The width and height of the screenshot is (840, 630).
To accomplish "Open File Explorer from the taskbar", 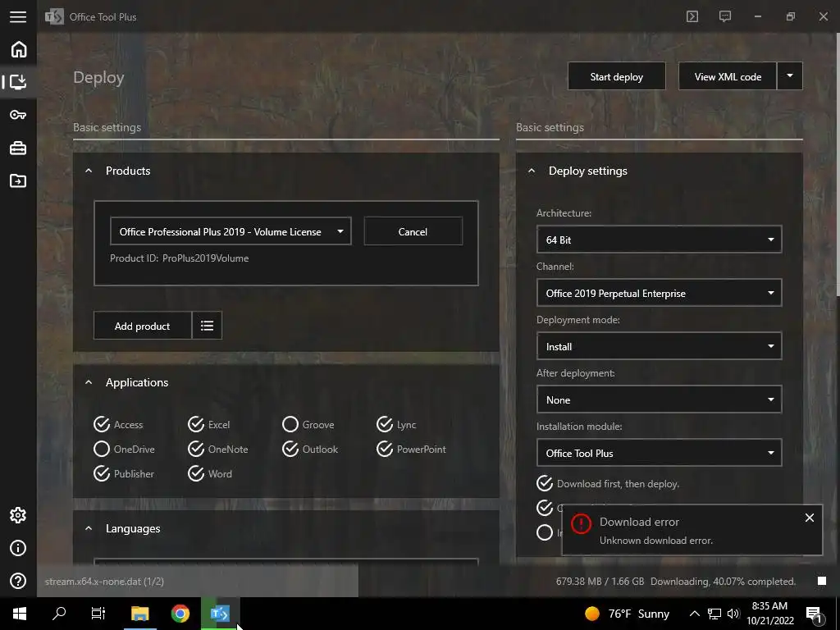I will pyautogui.click(x=139, y=614).
